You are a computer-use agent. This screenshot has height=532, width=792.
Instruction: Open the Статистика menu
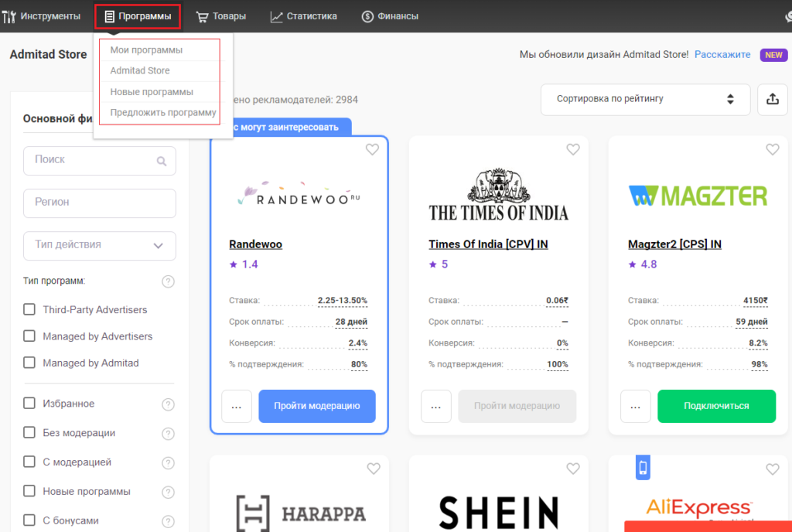(303, 16)
